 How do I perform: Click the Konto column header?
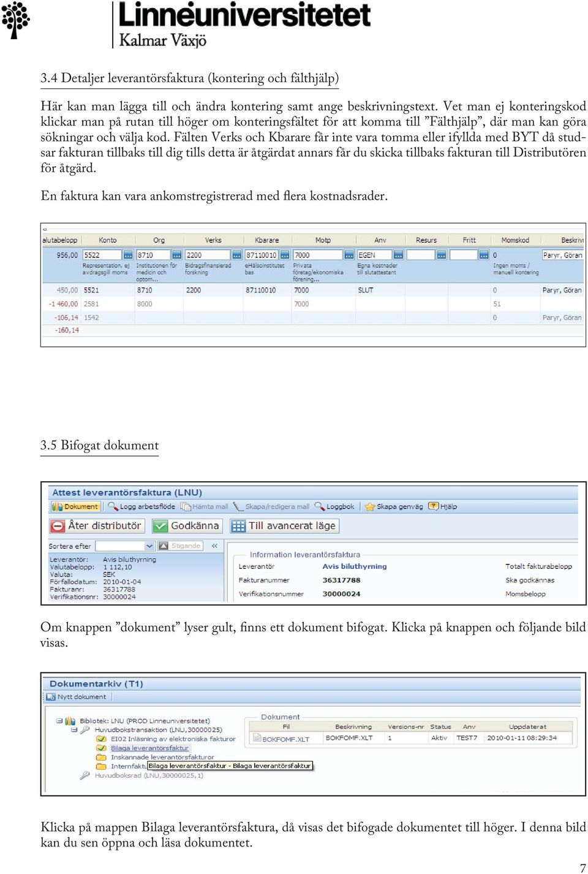(108, 240)
